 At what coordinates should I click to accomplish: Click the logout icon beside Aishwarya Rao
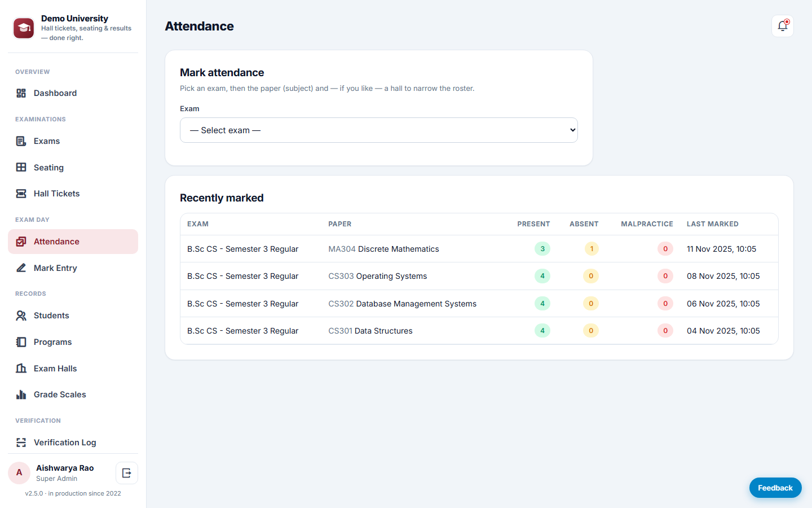(127, 473)
